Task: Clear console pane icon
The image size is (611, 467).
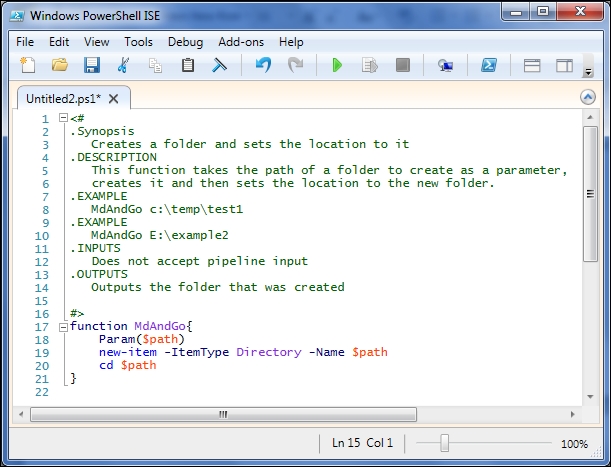Action: pyautogui.click(x=219, y=65)
